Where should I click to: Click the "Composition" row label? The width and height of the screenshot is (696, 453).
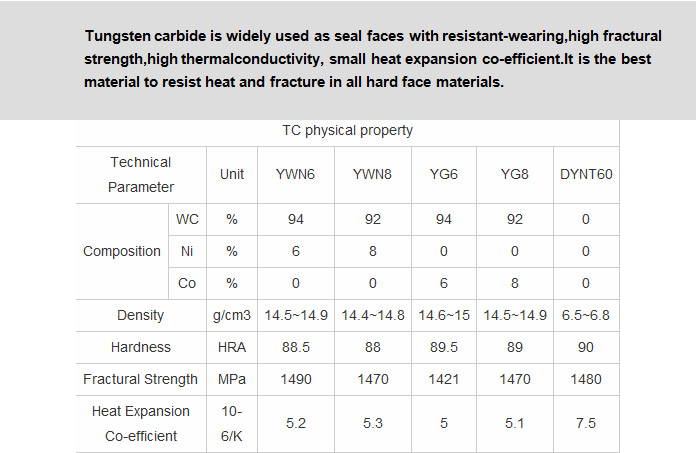pyautogui.click(x=122, y=251)
